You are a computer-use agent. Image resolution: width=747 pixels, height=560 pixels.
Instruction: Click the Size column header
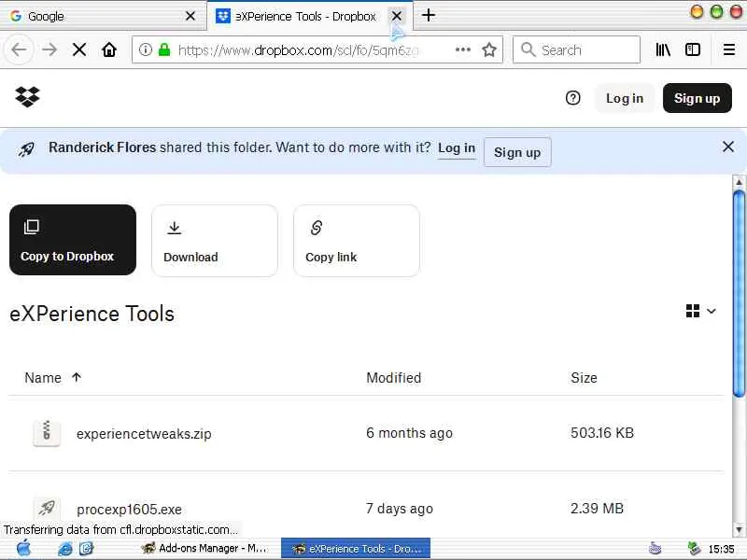click(585, 378)
